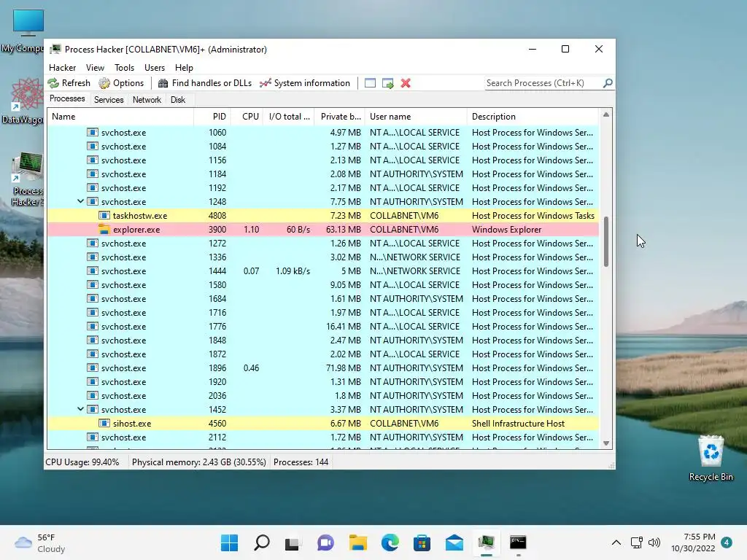747x560 pixels.
Task: Select the taskhostw.exe process icon
Action: coord(104,216)
